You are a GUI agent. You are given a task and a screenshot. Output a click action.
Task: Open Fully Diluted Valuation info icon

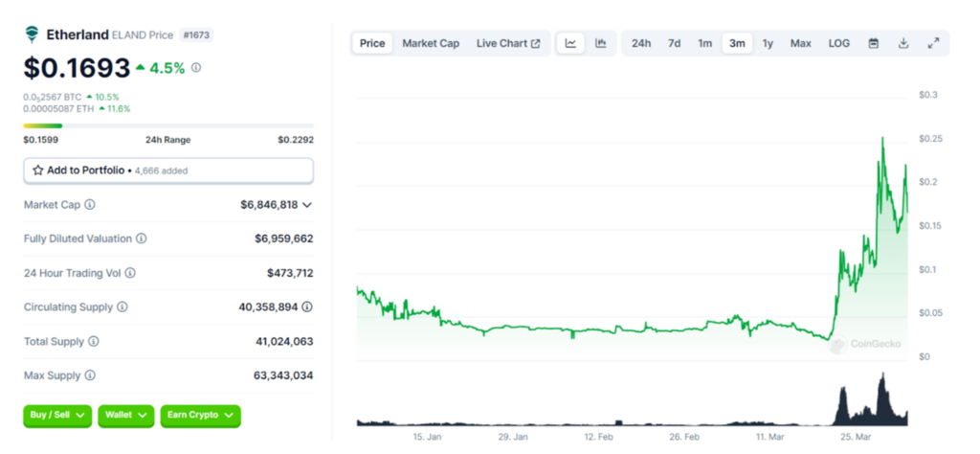pos(142,238)
